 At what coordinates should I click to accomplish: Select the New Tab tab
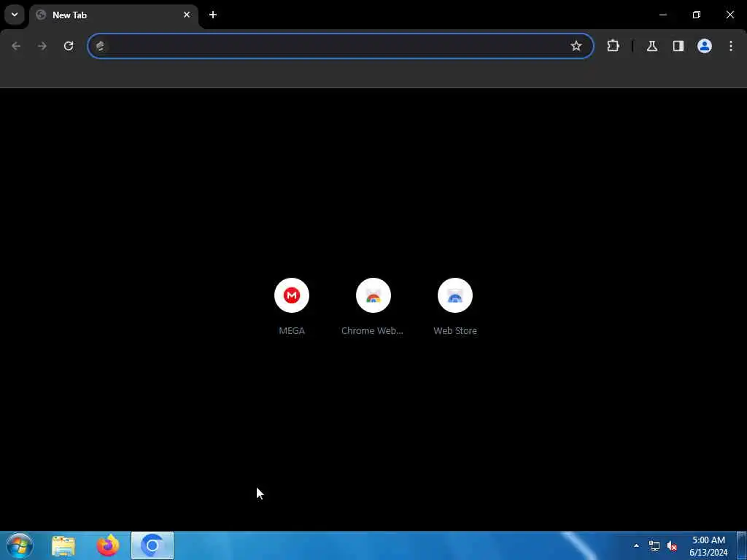pyautogui.click(x=115, y=15)
